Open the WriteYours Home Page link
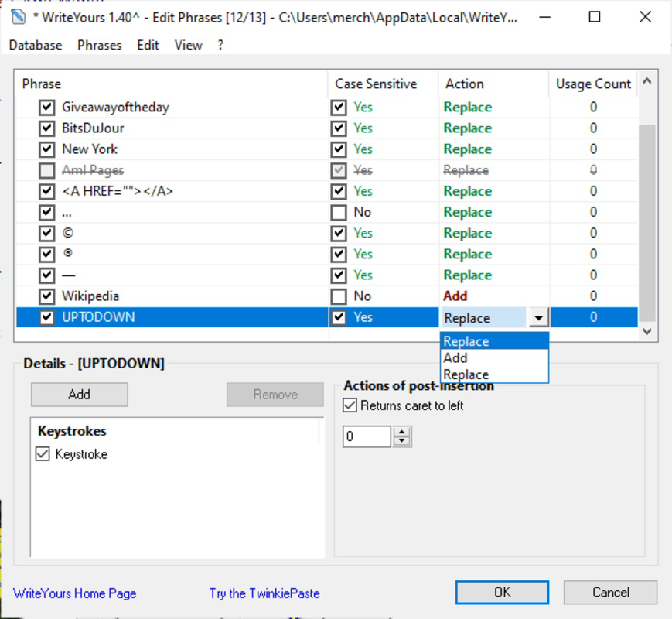Viewport: 672px width, 619px height. coord(74,593)
